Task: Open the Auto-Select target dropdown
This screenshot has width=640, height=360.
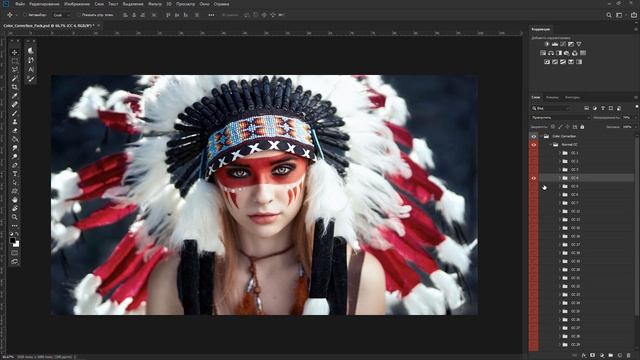Action: pos(61,15)
